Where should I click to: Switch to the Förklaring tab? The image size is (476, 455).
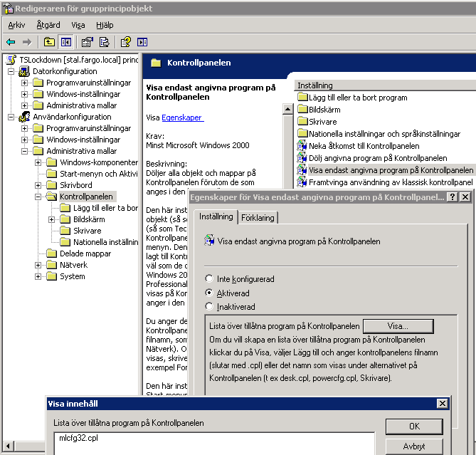(x=258, y=218)
